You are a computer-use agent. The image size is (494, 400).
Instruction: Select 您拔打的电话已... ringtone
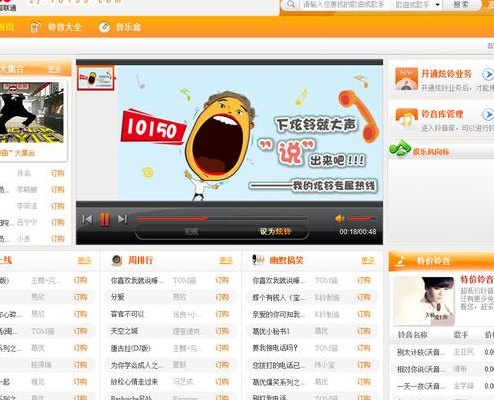pyautogui.click(x=279, y=365)
